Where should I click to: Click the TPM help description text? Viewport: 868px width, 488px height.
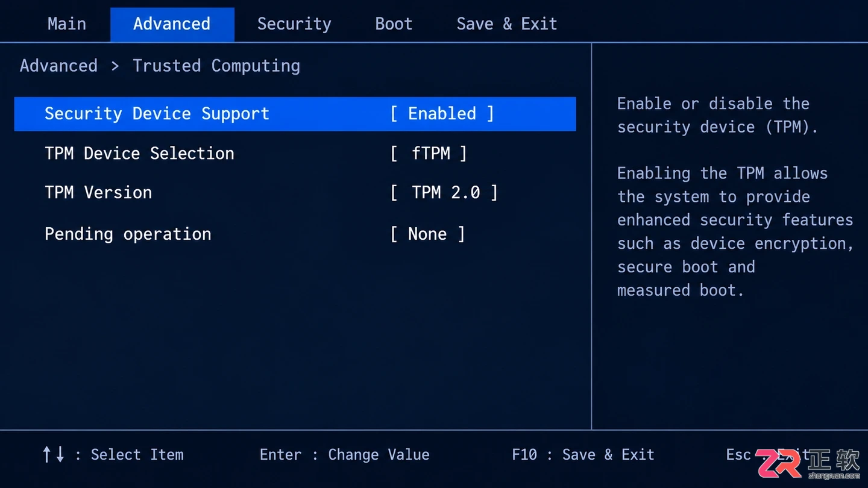pos(735,197)
